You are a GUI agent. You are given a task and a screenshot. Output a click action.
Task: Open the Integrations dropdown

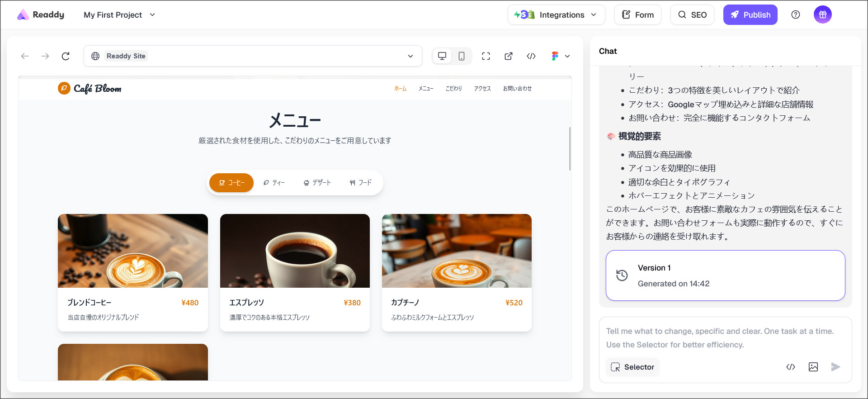click(556, 15)
